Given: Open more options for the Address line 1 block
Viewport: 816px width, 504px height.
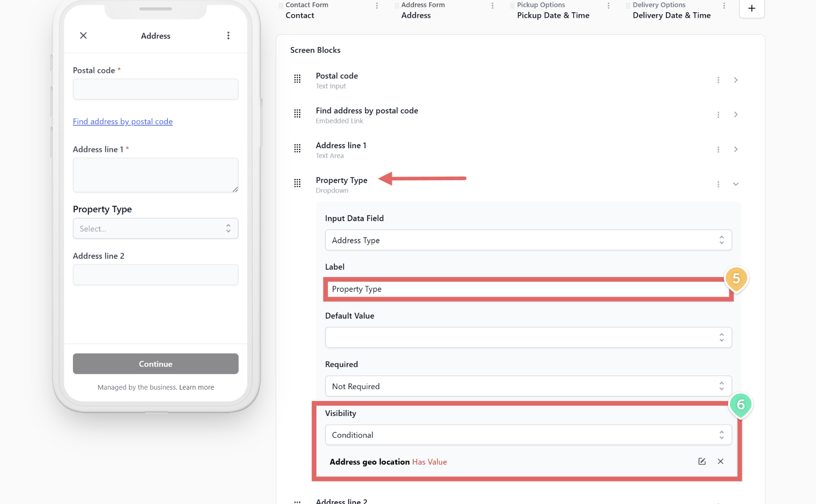Looking at the screenshot, I should pos(718,150).
